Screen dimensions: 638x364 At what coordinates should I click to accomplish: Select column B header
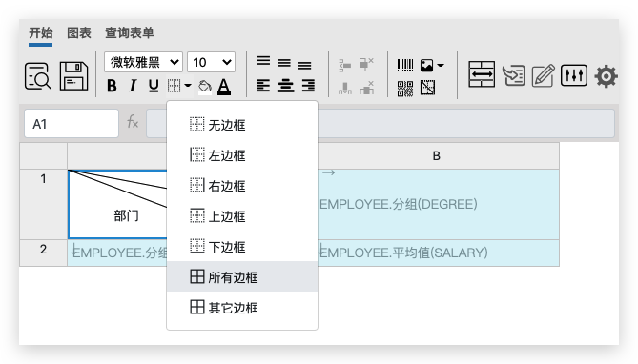coord(437,156)
